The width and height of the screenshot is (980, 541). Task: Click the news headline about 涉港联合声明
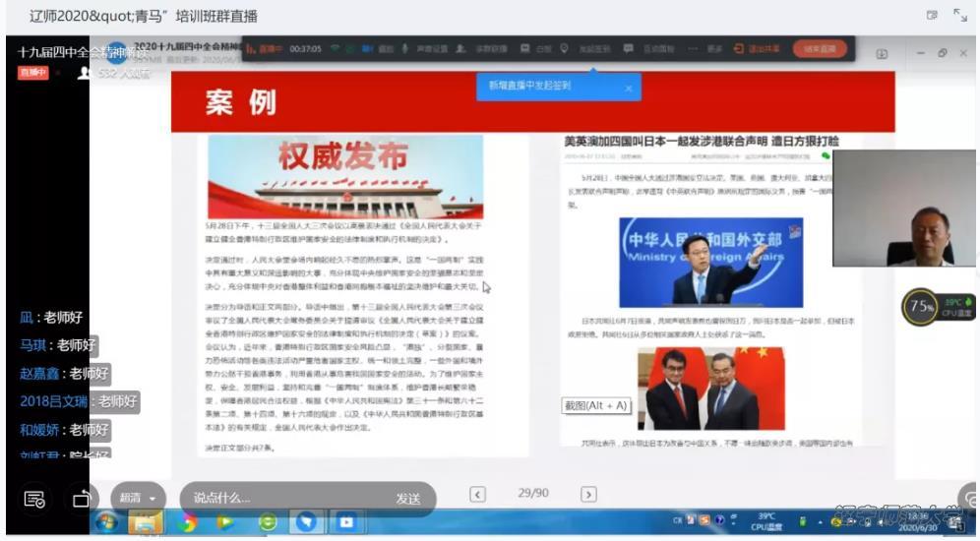[702, 142]
